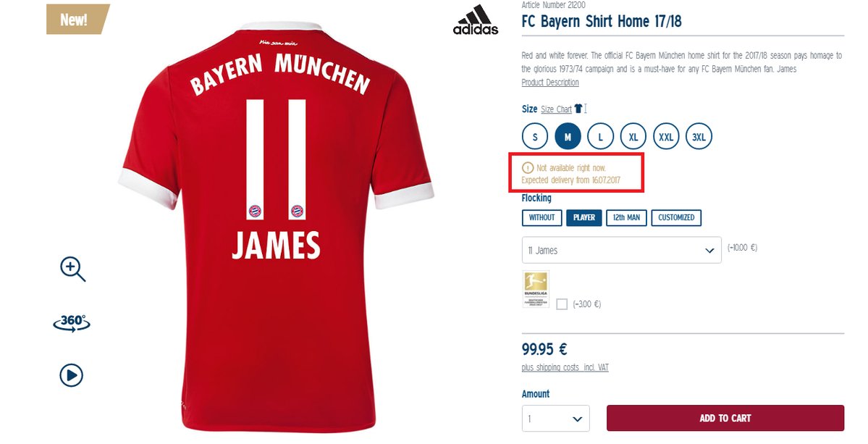Select the WITHOUT flocking option
The image size is (868, 444).
coord(542,217)
